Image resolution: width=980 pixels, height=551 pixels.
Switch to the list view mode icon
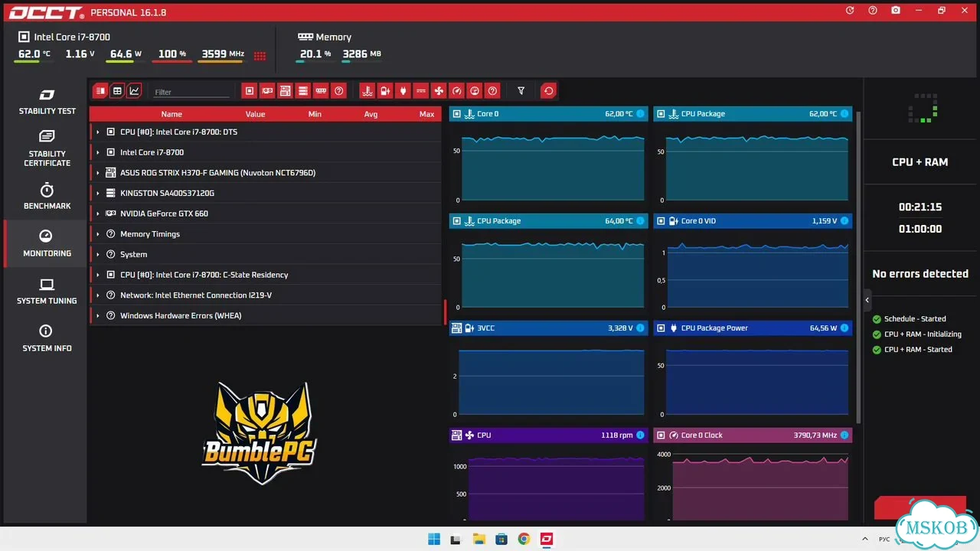tap(100, 91)
